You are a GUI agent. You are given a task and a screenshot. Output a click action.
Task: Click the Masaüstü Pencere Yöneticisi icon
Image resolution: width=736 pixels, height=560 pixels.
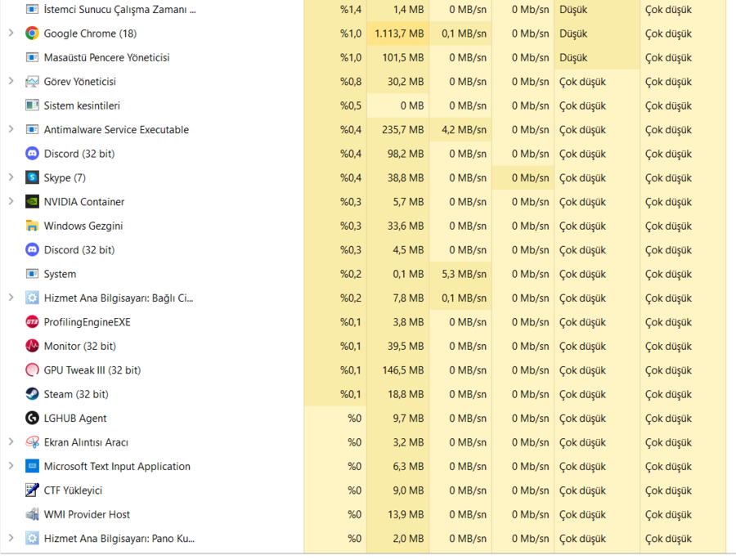[x=32, y=57]
